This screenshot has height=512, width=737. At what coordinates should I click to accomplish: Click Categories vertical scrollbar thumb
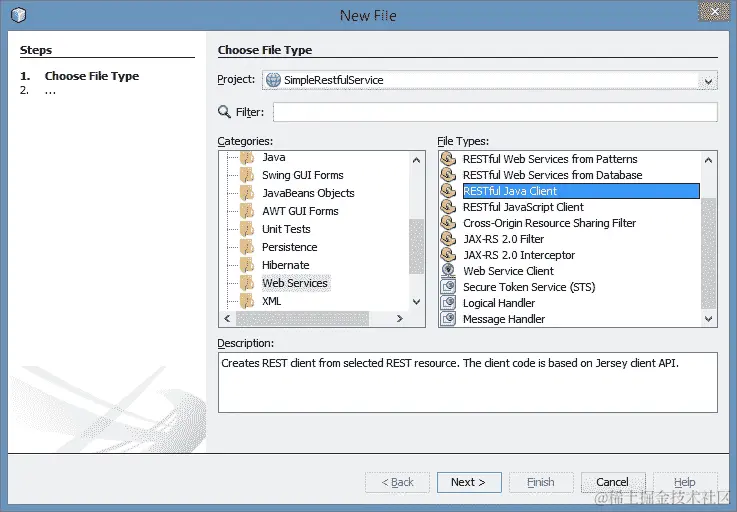click(416, 246)
